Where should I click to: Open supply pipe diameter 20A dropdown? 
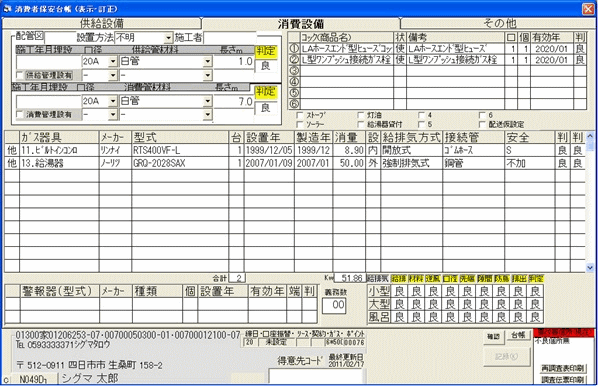[113, 61]
